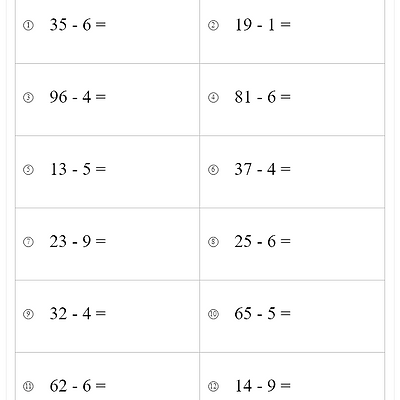This screenshot has height=400, width=400.
Task: Select the equation 81 - 6 =
Action: pos(263,97)
